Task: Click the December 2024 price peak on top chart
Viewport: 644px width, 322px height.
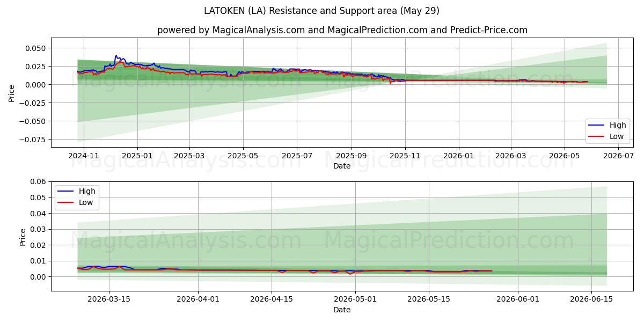Action: point(116,55)
